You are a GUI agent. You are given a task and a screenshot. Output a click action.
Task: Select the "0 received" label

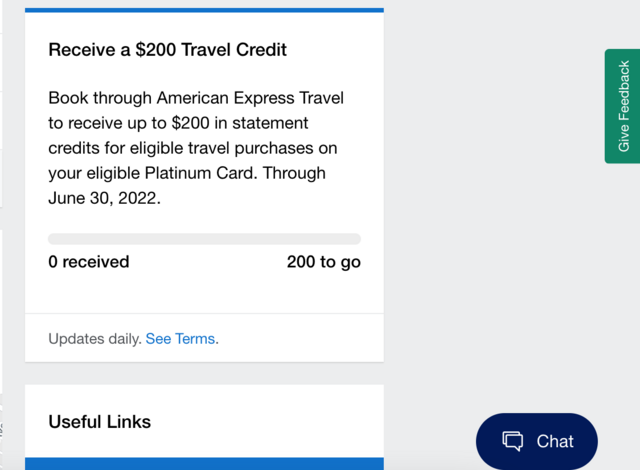pyautogui.click(x=89, y=262)
